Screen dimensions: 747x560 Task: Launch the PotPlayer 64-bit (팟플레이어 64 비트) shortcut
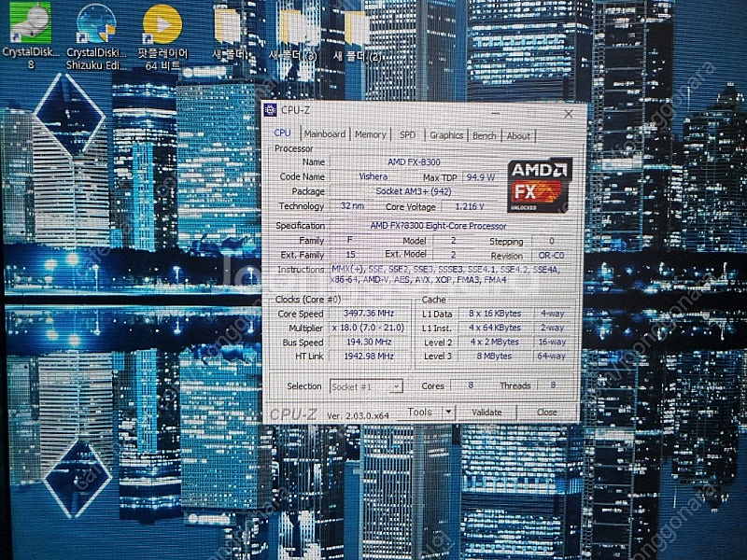point(162,37)
